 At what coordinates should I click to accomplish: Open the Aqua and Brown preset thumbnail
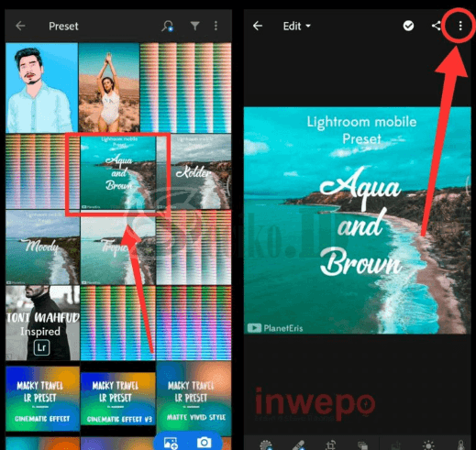118,172
